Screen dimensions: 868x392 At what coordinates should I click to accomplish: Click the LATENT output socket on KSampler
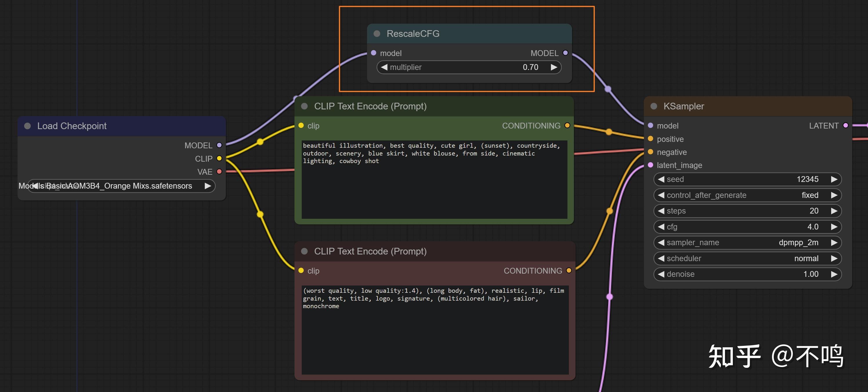845,125
